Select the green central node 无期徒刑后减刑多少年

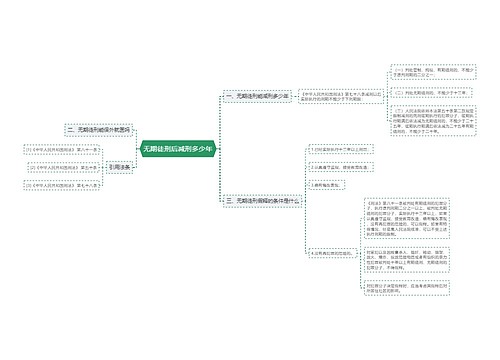[x=178, y=149]
